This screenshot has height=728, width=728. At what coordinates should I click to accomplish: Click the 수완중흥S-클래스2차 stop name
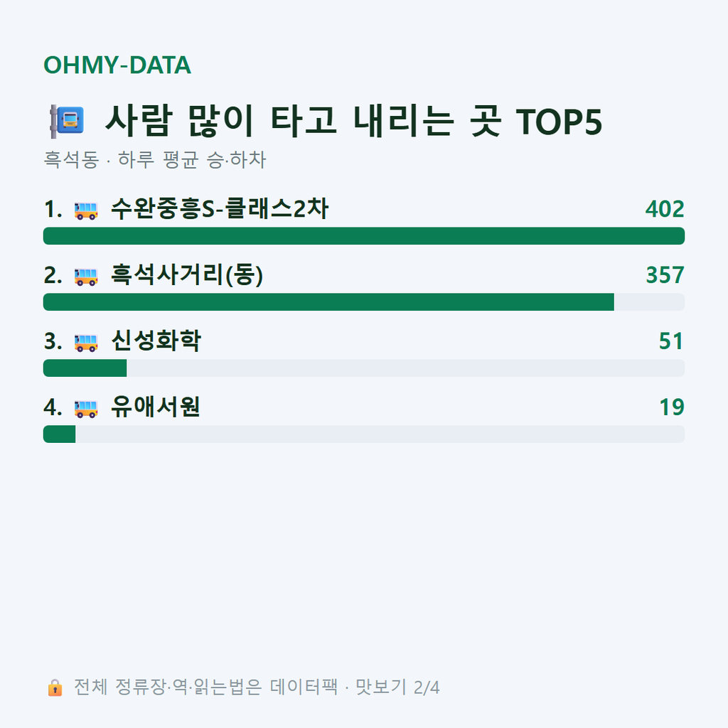tap(220, 208)
